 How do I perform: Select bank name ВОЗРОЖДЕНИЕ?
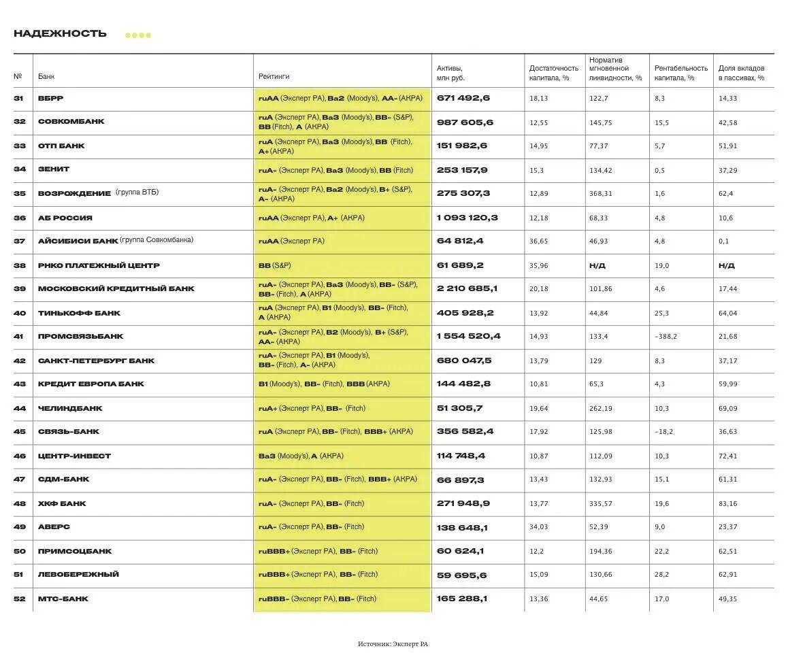pos(74,193)
